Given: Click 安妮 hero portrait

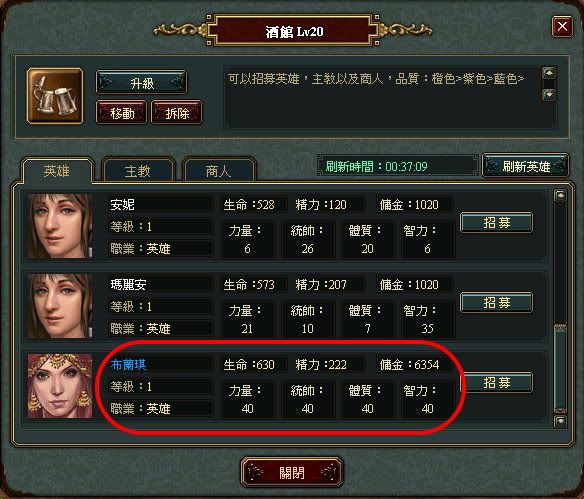Looking at the screenshot, I should pos(60,226).
